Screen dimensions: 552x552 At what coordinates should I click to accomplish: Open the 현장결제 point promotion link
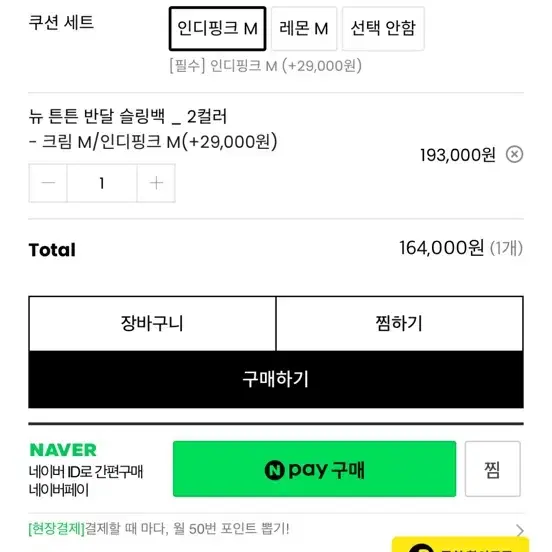tap(159, 529)
